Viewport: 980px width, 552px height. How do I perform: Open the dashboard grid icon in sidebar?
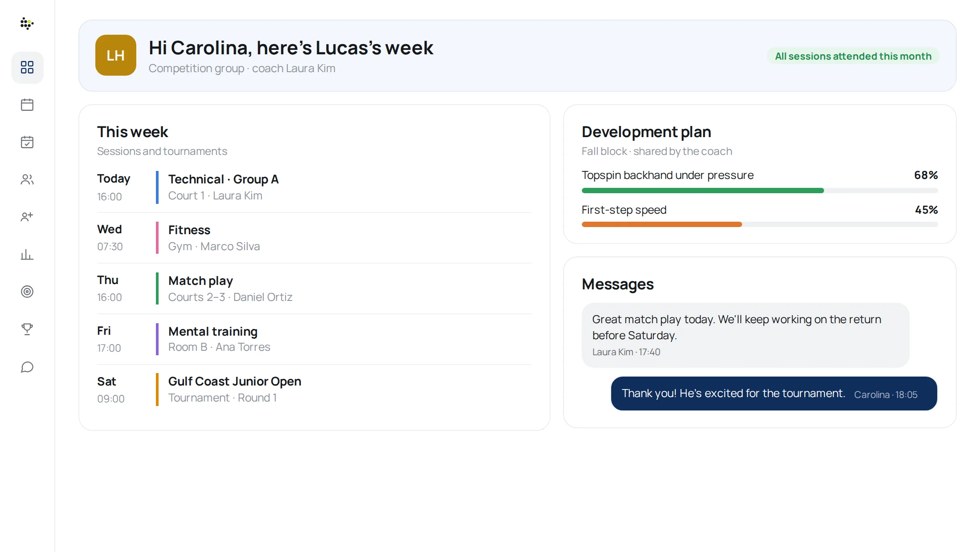coord(27,68)
